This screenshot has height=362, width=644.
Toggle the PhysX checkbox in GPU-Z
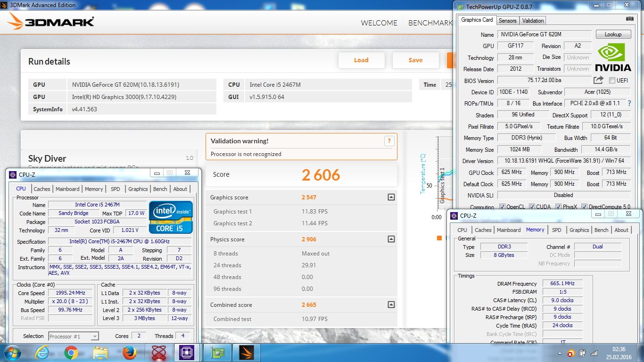pyautogui.click(x=558, y=207)
